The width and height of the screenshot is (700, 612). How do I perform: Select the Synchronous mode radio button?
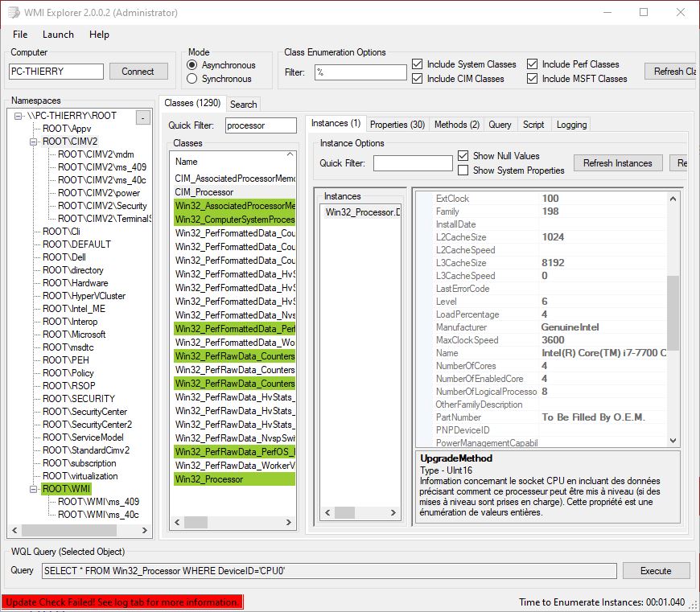pos(192,79)
